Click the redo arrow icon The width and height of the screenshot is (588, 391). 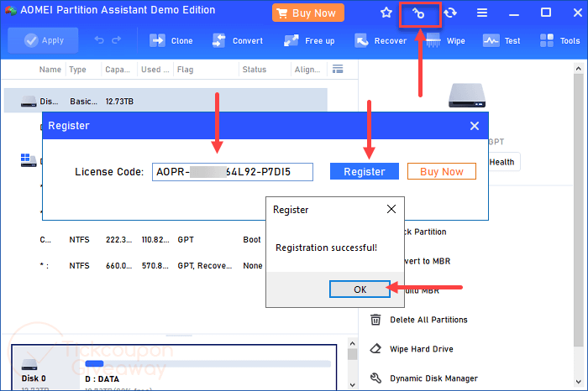[x=117, y=40]
